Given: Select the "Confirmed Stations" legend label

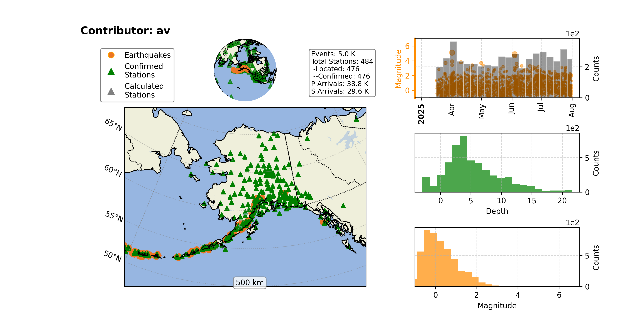Looking at the screenshot, I should [144, 70].
